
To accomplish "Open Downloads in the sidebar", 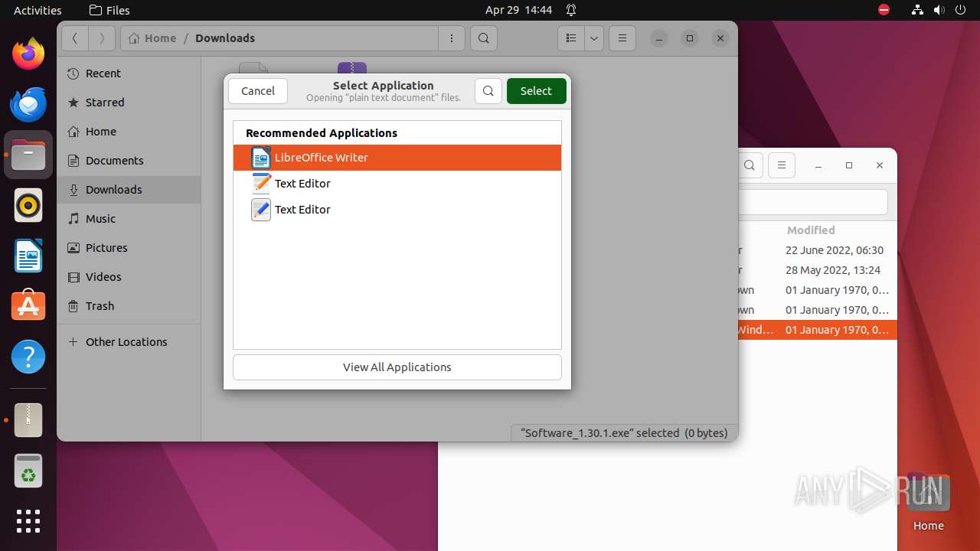I will 129,190.
